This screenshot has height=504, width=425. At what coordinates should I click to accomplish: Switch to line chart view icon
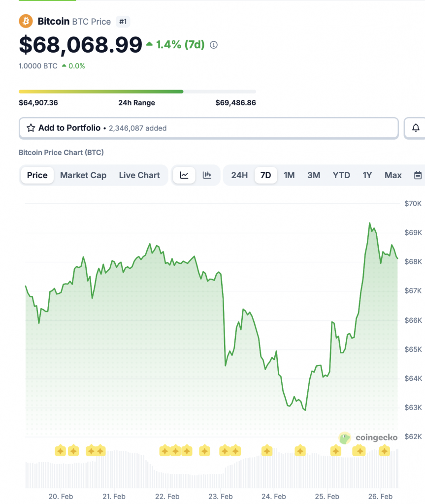[184, 175]
